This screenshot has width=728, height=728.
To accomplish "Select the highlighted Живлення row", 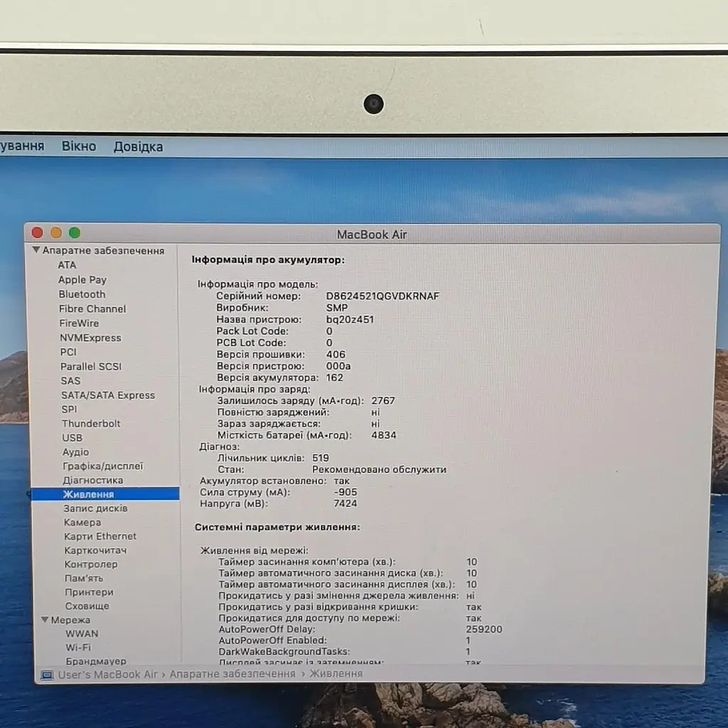I will (x=105, y=494).
